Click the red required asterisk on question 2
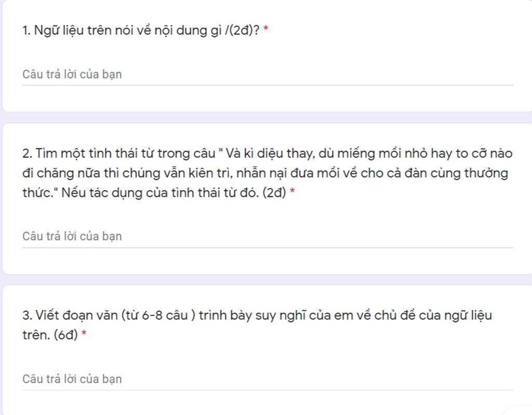Image resolution: width=532 pixels, height=415 pixels. pyautogui.click(x=292, y=191)
